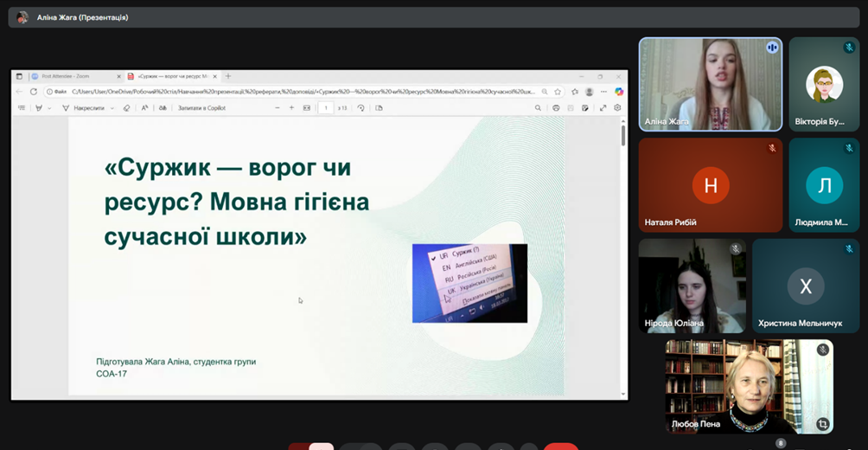Open browser more options ellipsis menu

[x=604, y=92]
